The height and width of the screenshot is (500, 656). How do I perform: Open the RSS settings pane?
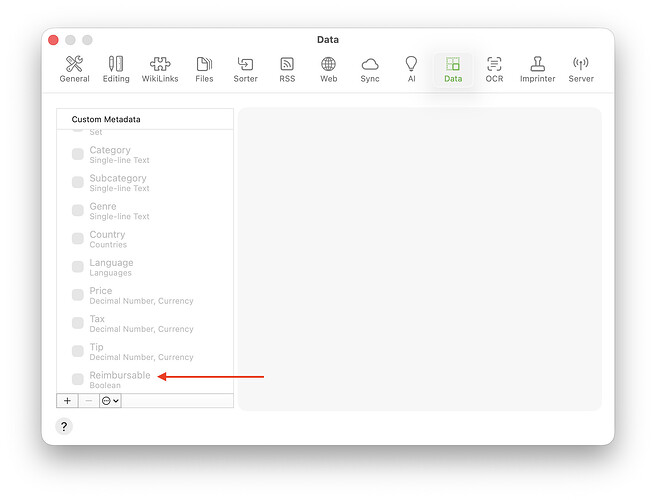287,69
